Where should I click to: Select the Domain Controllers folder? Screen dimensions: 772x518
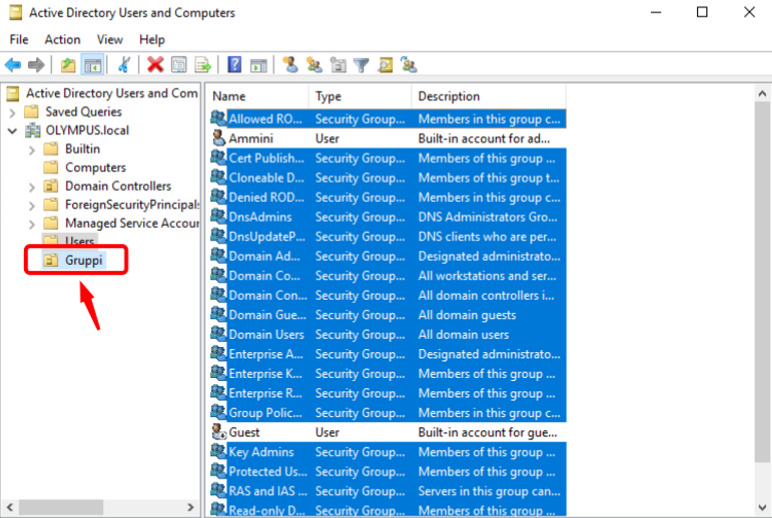coord(117,186)
